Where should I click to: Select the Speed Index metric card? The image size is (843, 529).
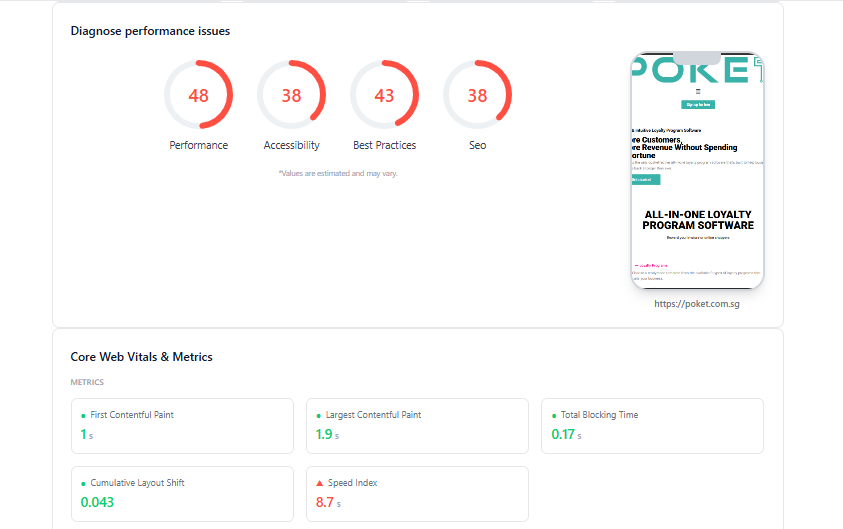pyautogui.click(x=417, y=494)
